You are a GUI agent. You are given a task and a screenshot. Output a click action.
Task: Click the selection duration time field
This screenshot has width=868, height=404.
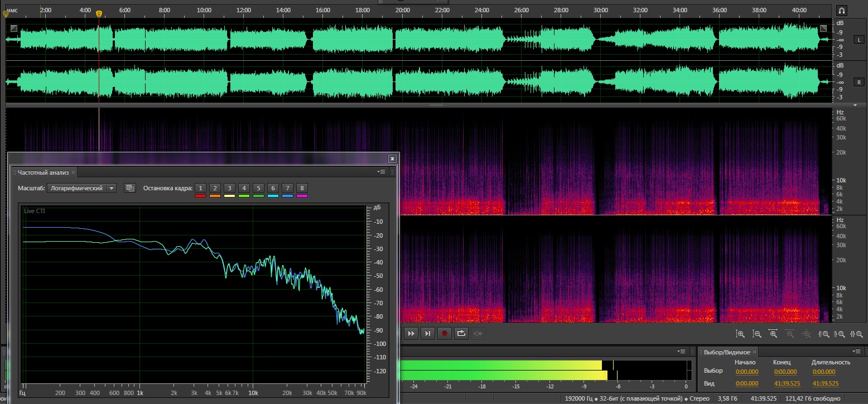tap(824, 372)
